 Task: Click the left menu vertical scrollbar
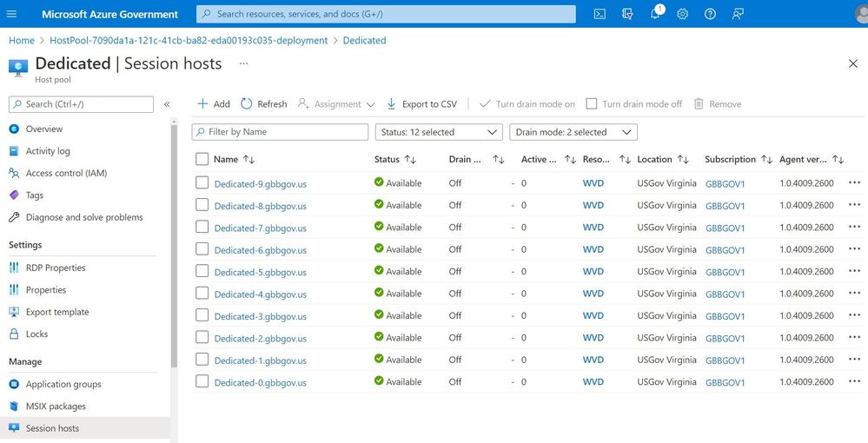pyautogui.click(x=175, y=247)
